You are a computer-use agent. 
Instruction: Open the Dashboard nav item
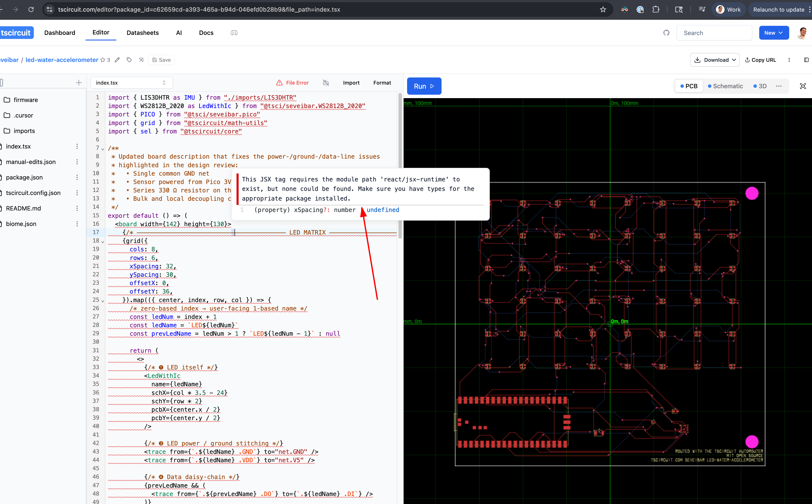[60, 33]
